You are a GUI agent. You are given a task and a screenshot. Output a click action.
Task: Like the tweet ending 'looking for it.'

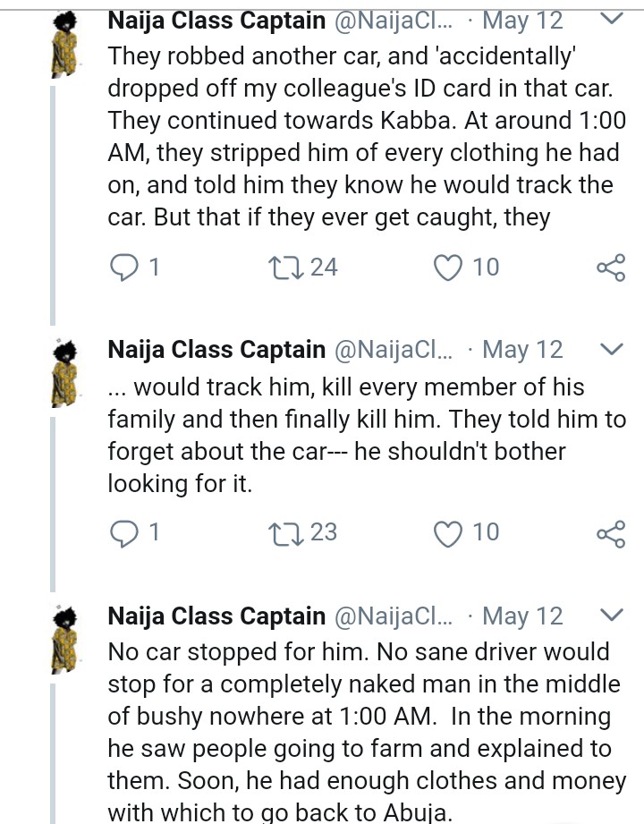click(447, 533)
